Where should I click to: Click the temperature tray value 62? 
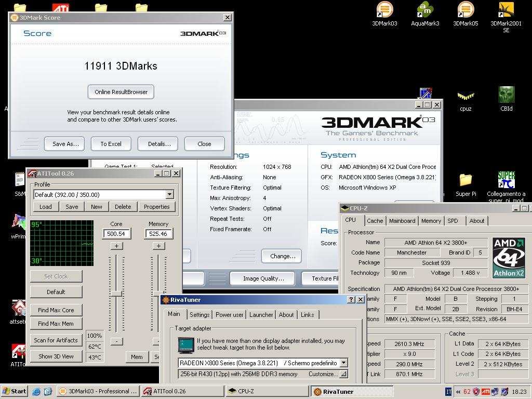(x=467, y=392)
